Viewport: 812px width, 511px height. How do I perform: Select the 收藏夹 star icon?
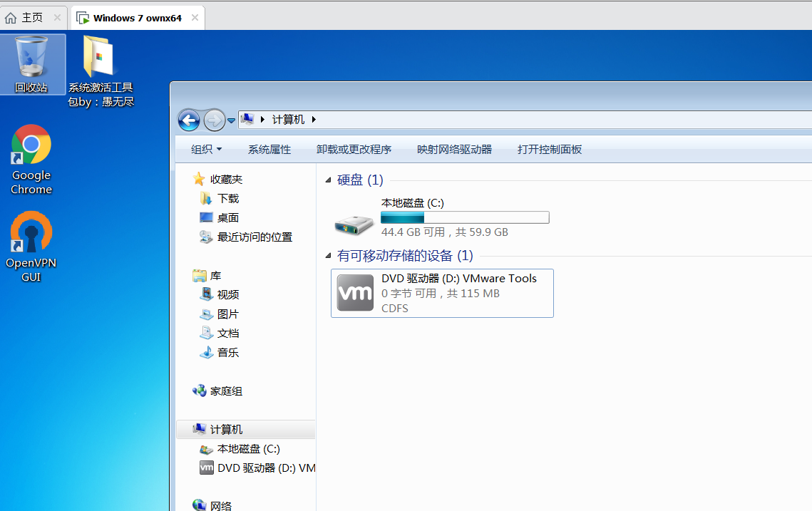[199, 179]
